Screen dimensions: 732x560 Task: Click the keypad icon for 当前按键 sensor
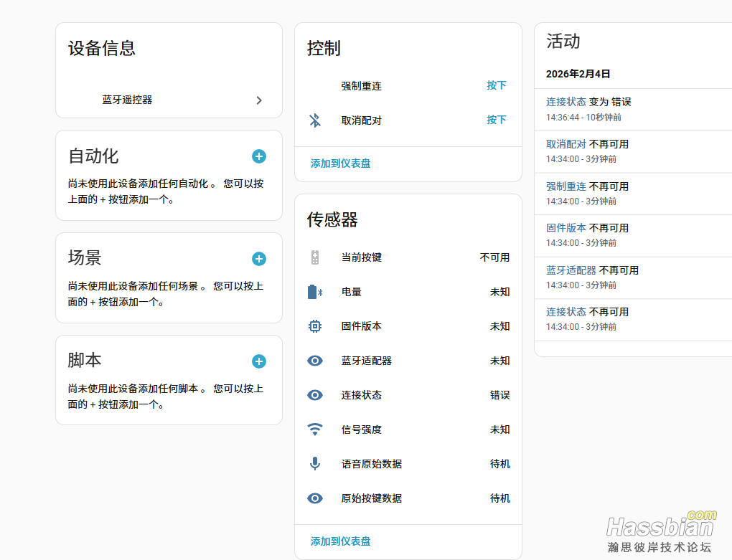315,257
